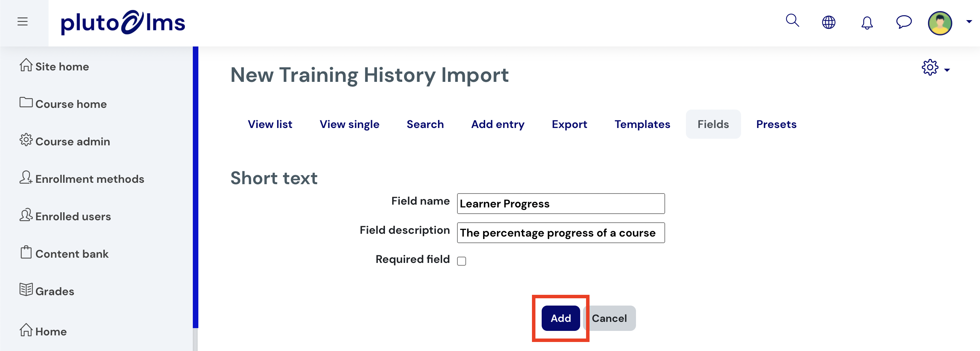Open the language globe icon
This screenshot has width=980, height=351.
click(828, 23)
